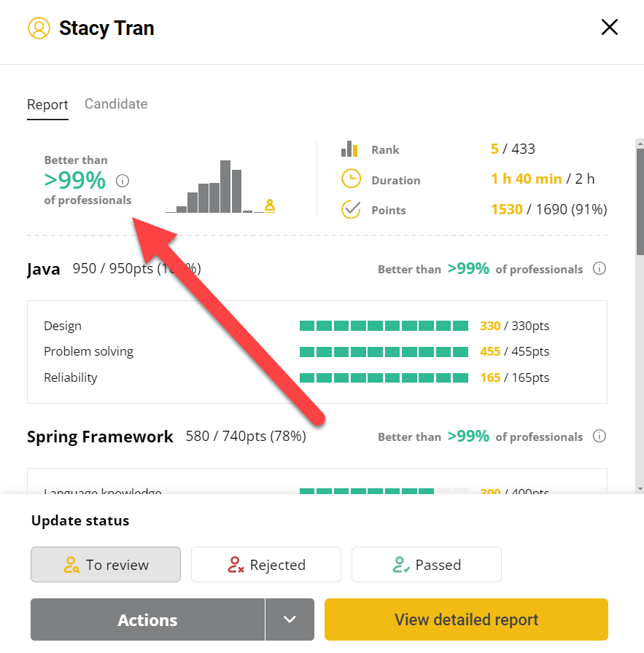This screenshot has height=653, width=644.
Task: Open View detailed report
Action: pyautogui.click(x=466, y=619)
